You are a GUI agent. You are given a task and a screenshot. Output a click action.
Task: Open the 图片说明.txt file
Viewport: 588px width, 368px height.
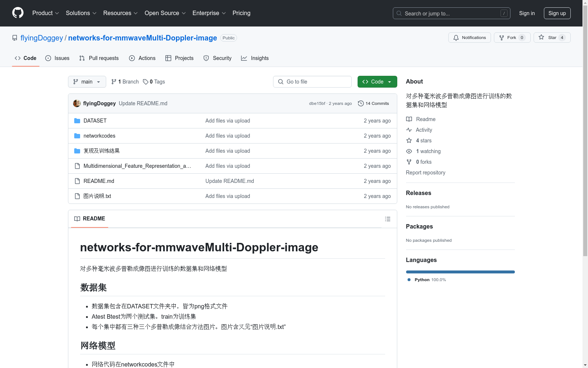point(97,196)
